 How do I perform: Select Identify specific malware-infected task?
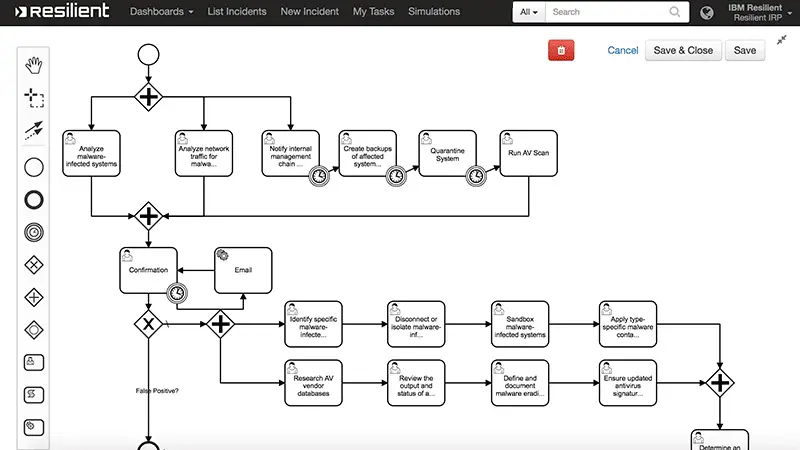tap(313, 324)
